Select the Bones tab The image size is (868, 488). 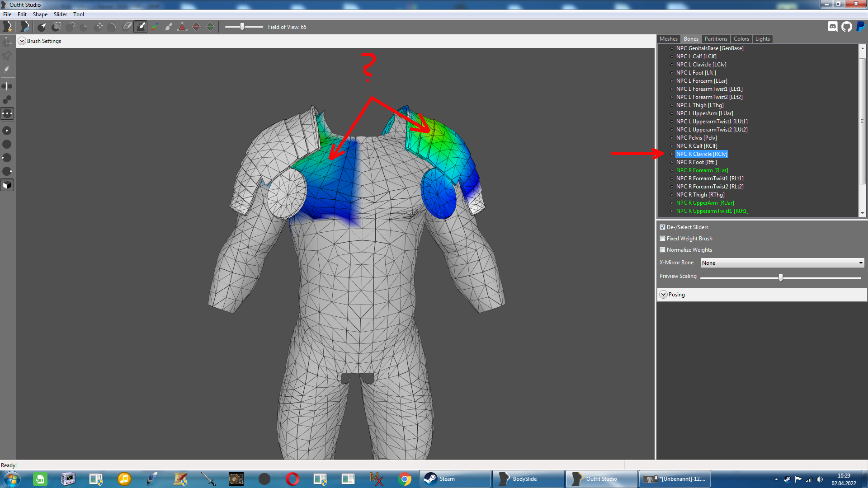coord(691,39)
